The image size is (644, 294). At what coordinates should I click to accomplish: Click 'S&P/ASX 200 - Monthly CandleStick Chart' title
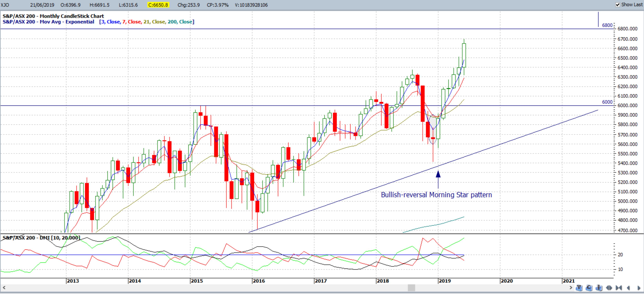[x=53, y=16]
